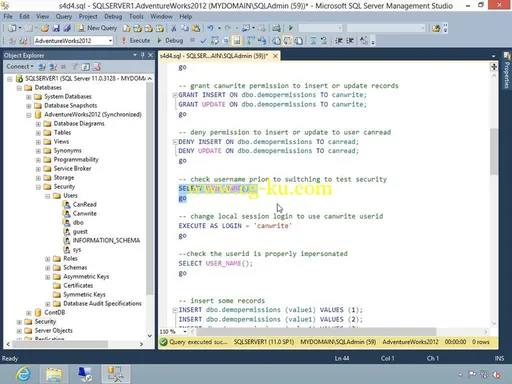
Task: Click the Save file disk icon
Action: (56, 28)
